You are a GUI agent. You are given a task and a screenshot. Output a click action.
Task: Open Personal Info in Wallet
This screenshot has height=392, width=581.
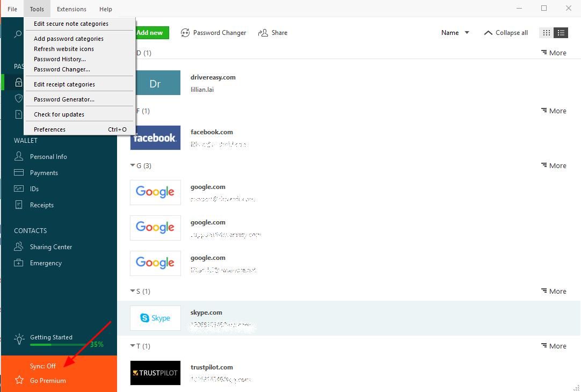point(48,157)
